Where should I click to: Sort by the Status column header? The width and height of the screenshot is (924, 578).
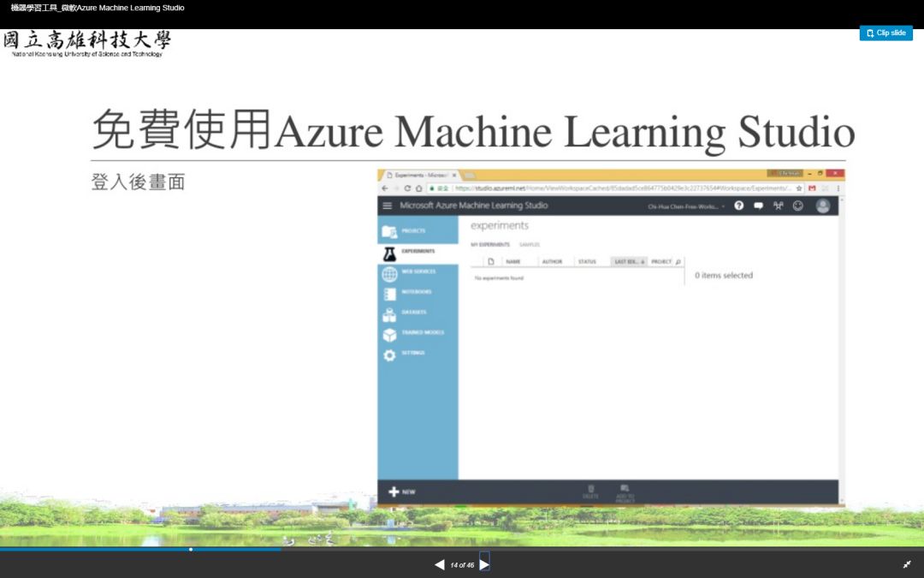587,261
